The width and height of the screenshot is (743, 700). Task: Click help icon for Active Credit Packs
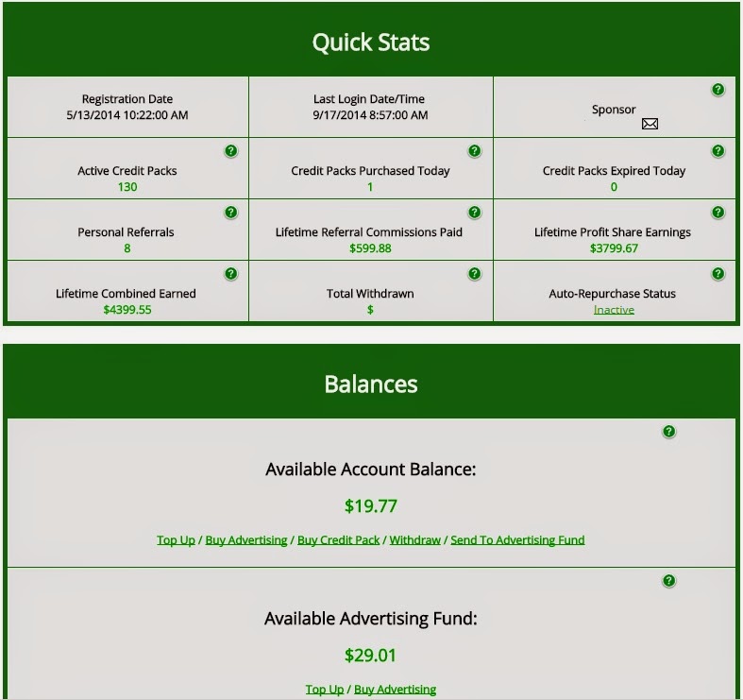point(230,151)
